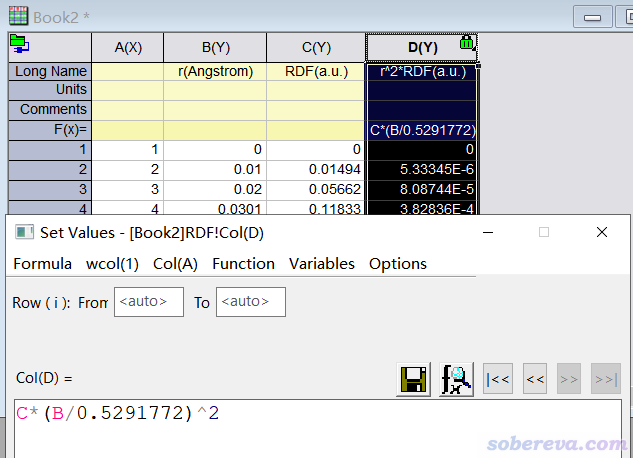The image size is (633, 458).
Task: Select the C(Y) column header
Action: [x=316, y=48]
